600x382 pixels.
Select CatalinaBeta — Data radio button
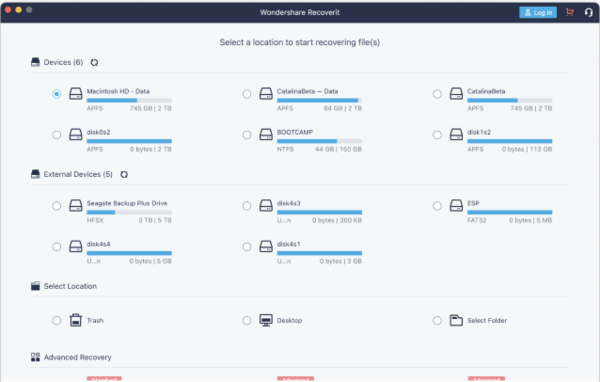[x=247, y=94]
